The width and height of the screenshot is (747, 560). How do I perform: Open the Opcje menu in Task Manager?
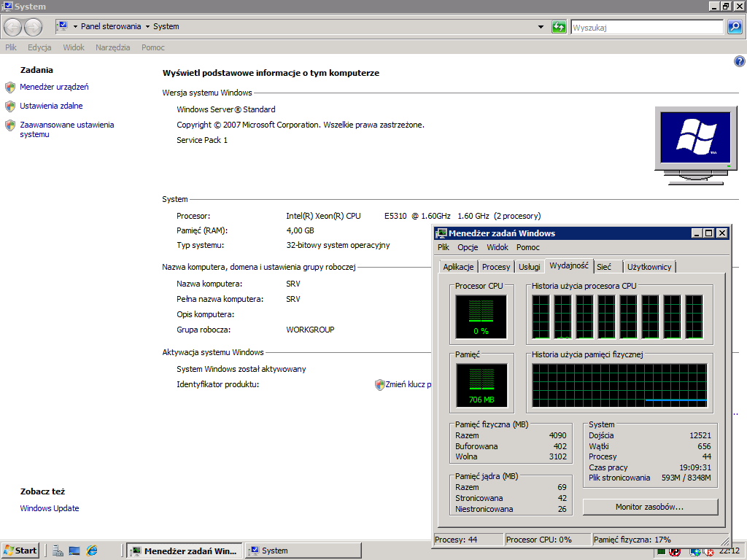[468, 248]
